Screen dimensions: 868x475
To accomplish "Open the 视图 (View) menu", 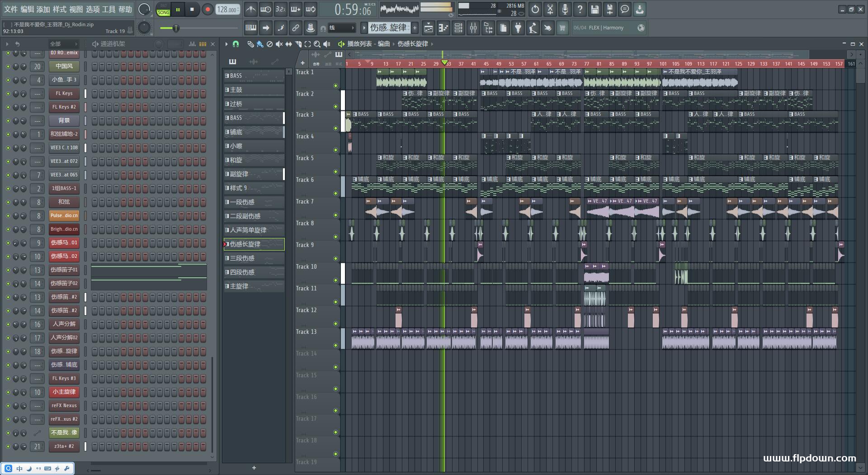I will click(x=76, y=9).
